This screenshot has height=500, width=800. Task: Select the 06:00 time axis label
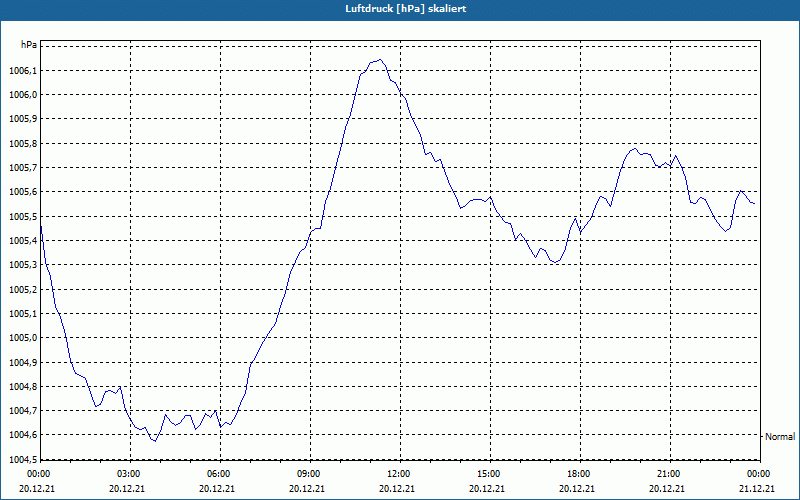[218, 474]
